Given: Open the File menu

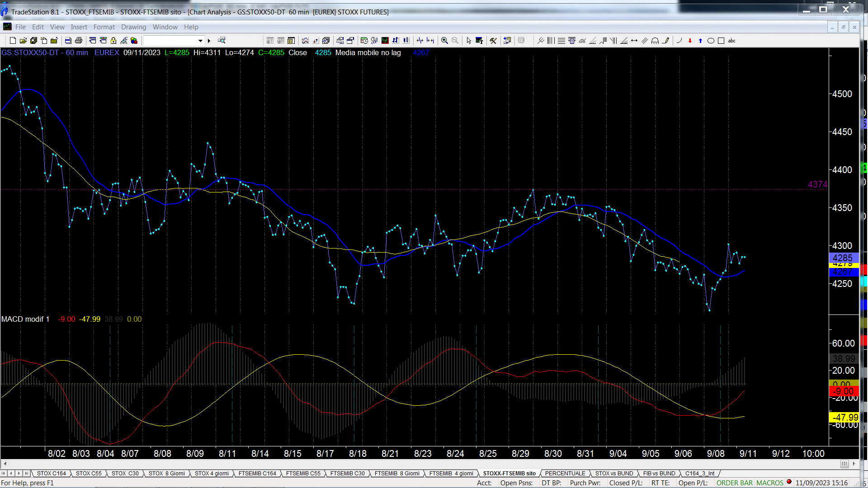Looking at the screenshot, I should (x=20, y=27).
